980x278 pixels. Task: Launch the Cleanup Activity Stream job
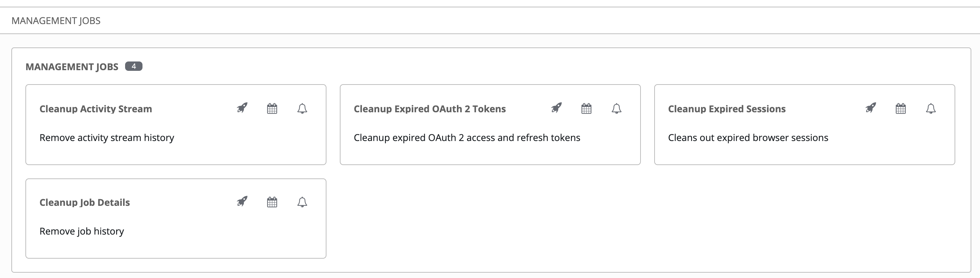point(242,108)
